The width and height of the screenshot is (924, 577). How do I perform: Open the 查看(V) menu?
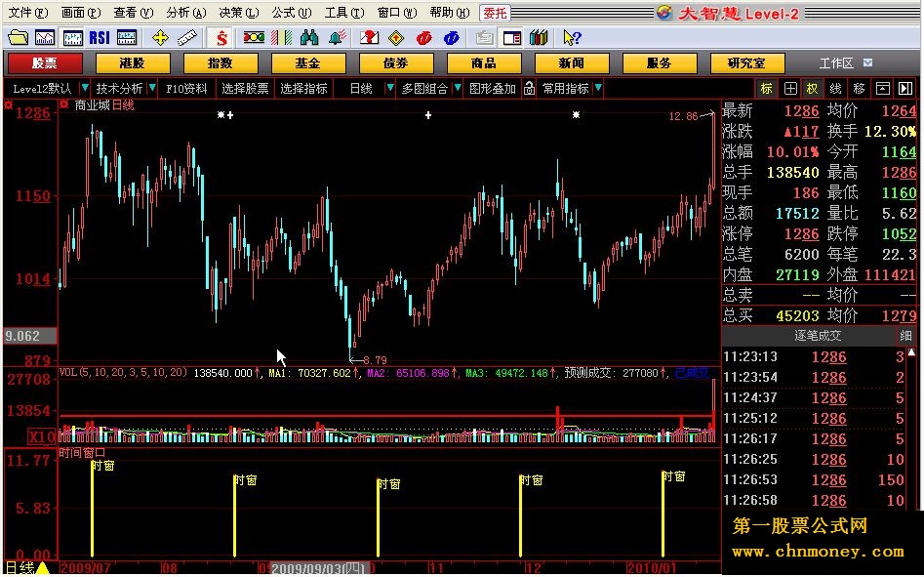(134, 13)
